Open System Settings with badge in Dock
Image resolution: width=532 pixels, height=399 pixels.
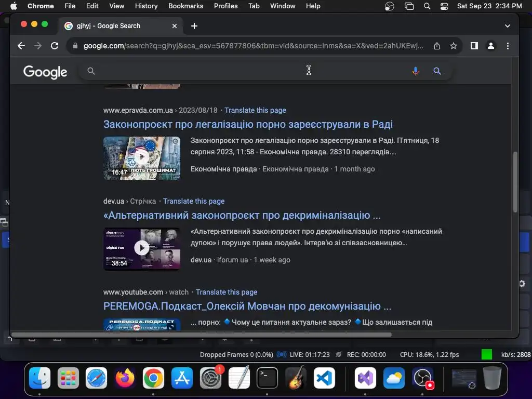211,378
